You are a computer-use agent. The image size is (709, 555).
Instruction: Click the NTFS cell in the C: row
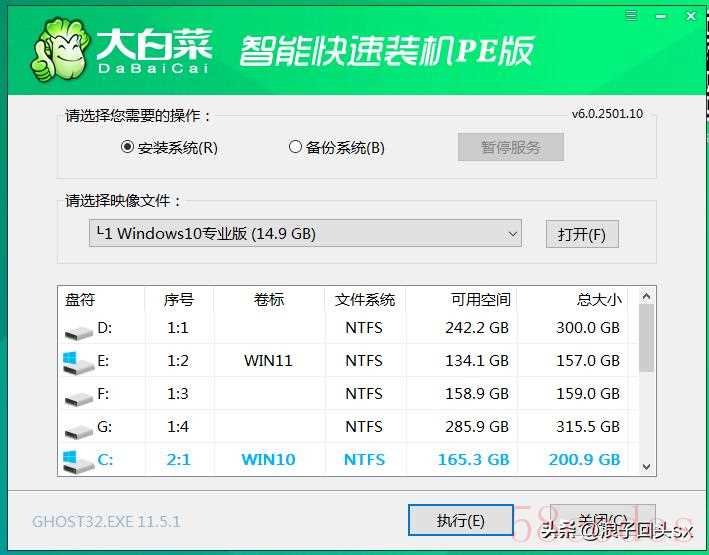point(364,460)
